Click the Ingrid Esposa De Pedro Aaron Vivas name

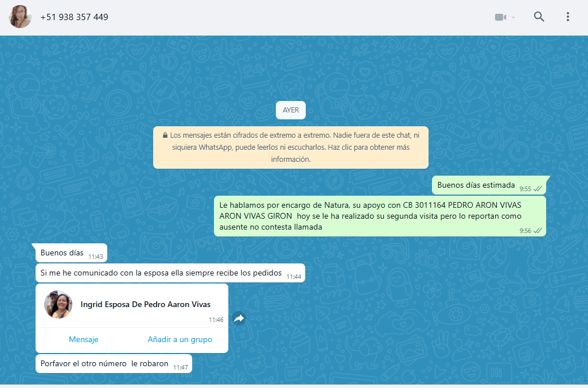point(145,305)
